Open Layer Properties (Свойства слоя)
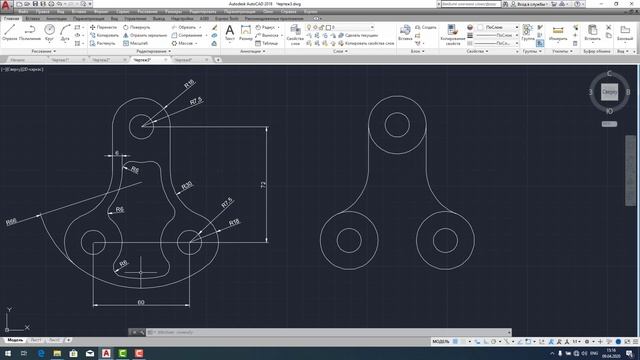The image size is (640, 360). [x=295, y=34]
